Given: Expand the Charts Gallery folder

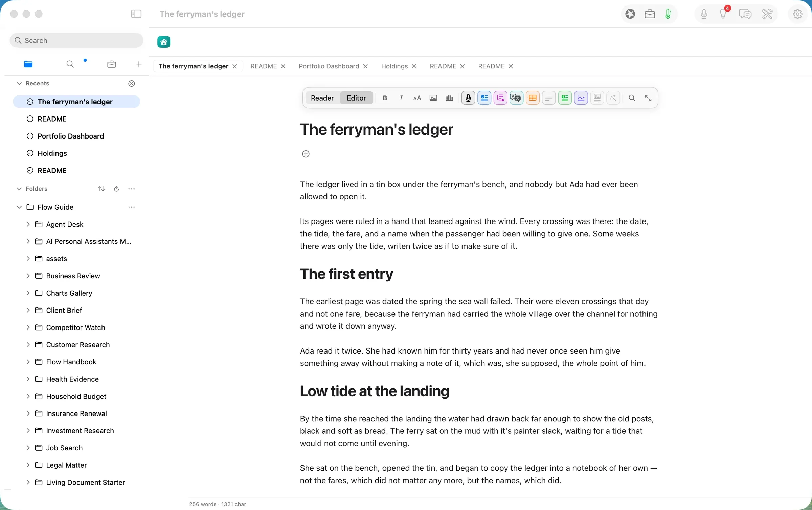Looking at the screenshot, I should 28,293.
